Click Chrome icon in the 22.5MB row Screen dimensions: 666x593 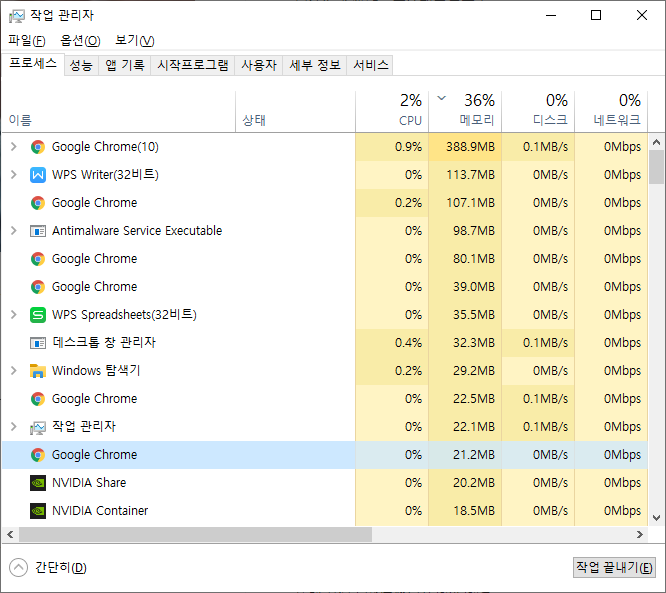pyautogui.click(x=38, y=399)
